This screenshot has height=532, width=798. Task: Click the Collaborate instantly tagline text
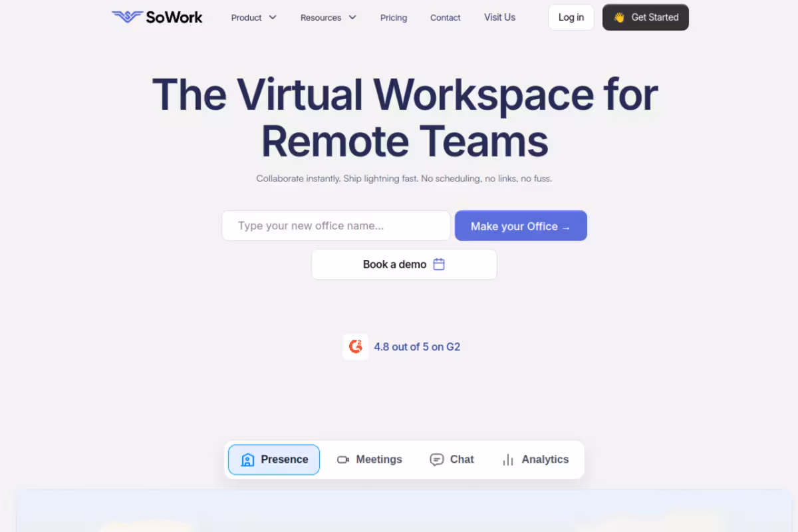point(404,178)
